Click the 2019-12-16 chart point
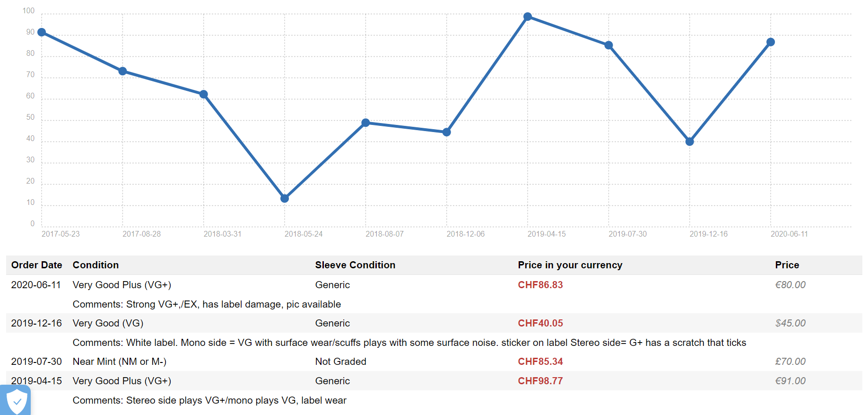This screenshot has width=868, height=415. [690, 141]
